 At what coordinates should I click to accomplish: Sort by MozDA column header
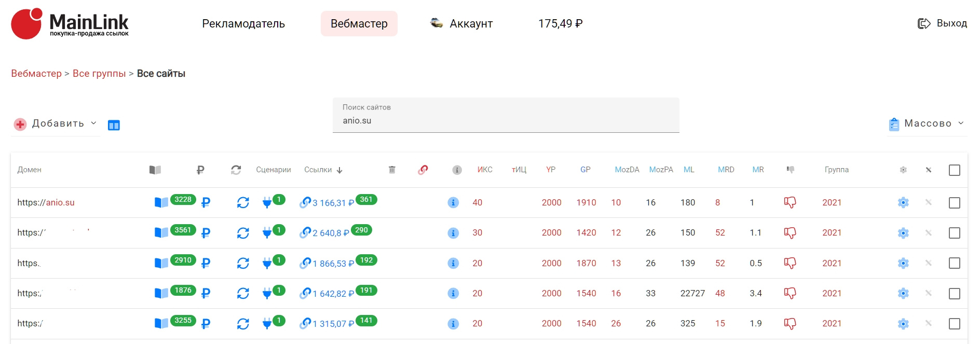click(627, 170)
